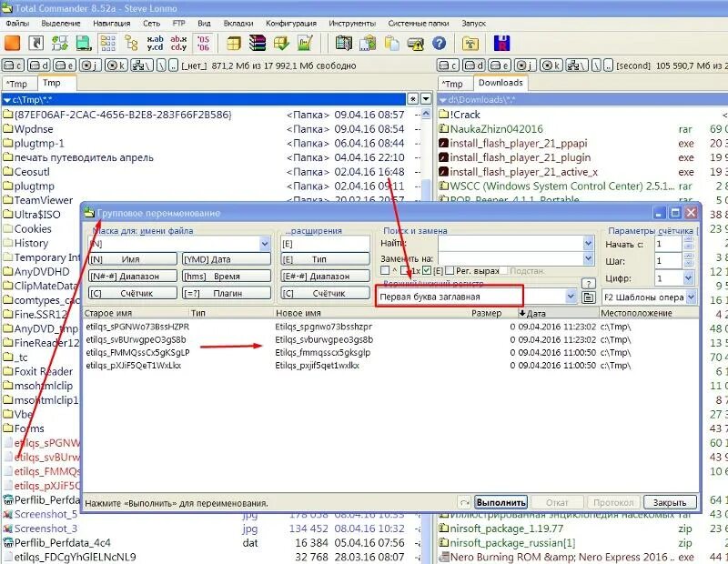Open network drive icon in left panel
The width and height of the screenshot is (728, 564).
(142, 65)
